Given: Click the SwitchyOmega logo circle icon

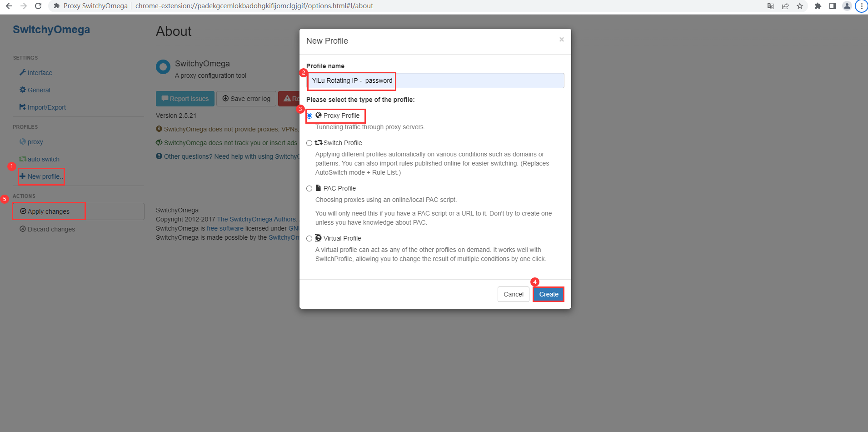Looking at the screenshot, I should [x=163, y=67].
